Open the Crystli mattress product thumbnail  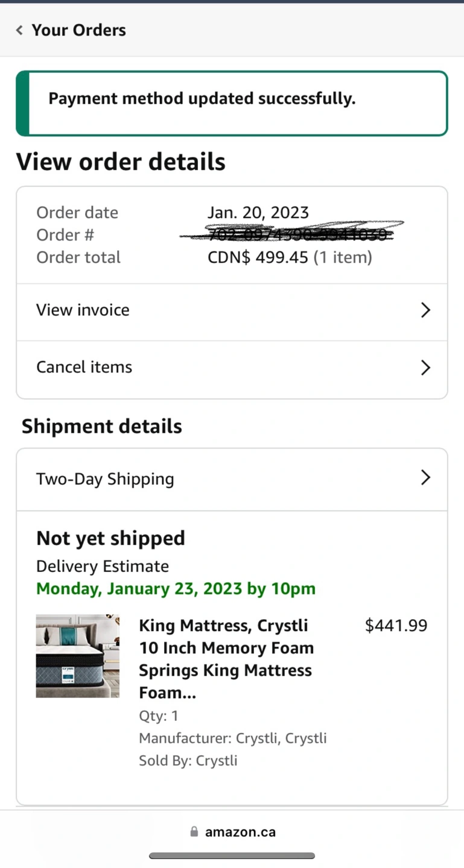(78, 656)
